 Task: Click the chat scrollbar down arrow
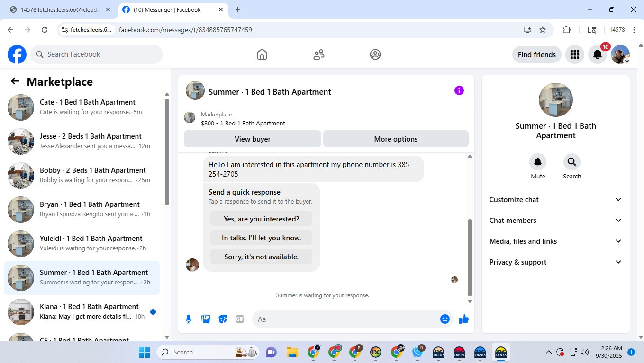(470, 301)
